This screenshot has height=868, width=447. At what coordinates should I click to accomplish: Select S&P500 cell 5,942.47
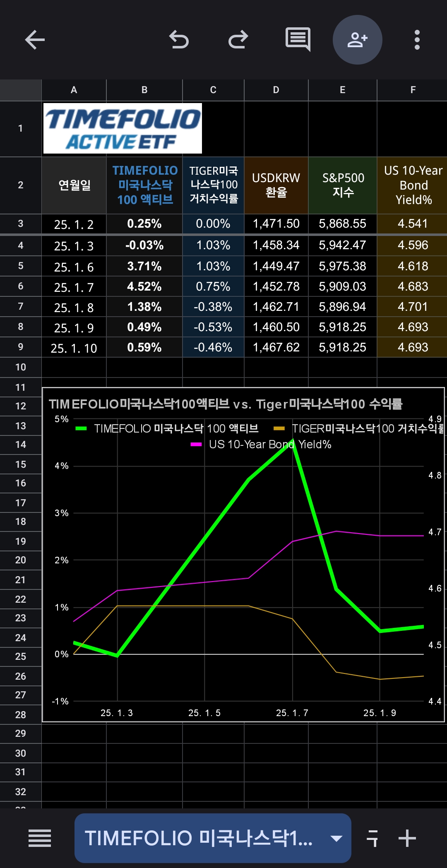(343, 245)
